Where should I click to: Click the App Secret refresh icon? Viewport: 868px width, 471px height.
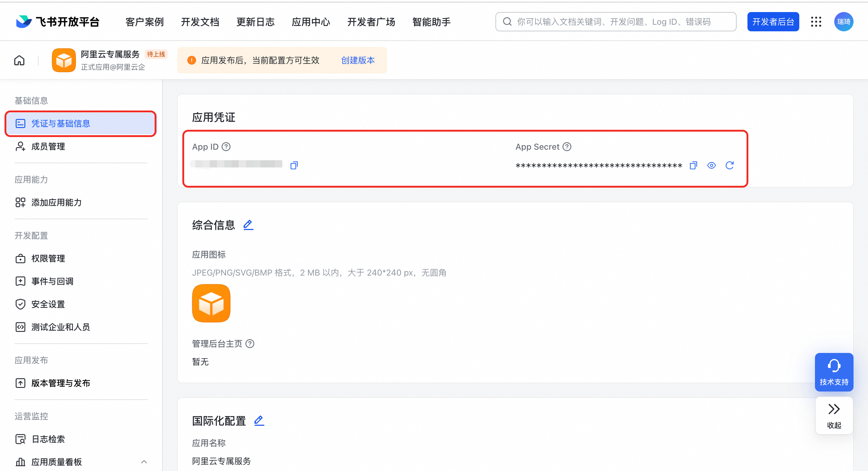coord(729,165)
